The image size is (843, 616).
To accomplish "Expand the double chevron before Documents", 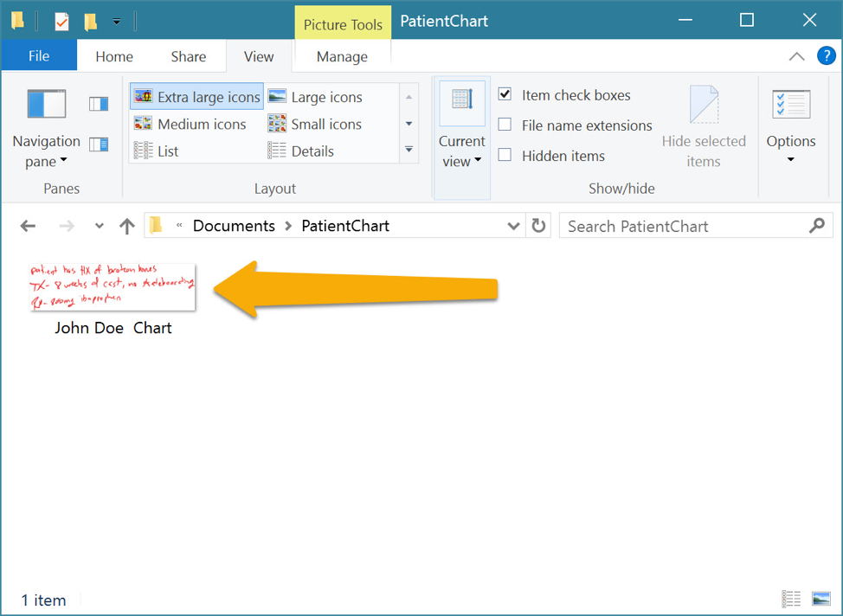I will point(179,226).
